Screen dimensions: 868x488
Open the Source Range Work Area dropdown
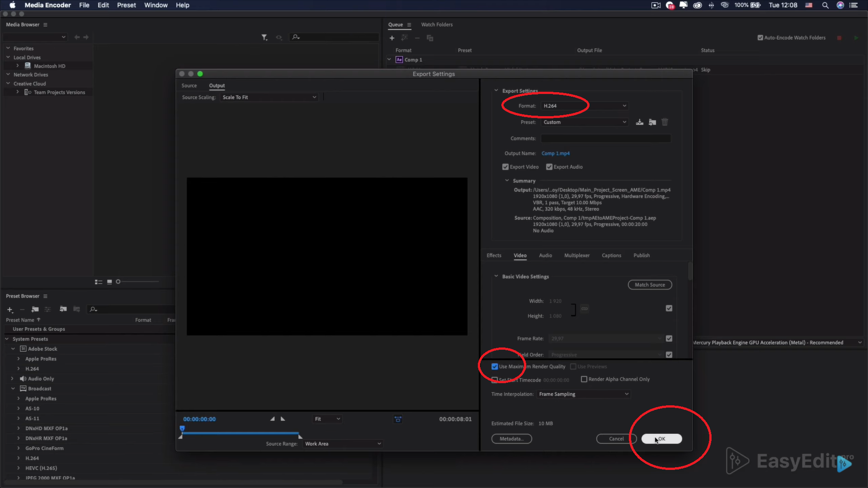tap(343, 444)
